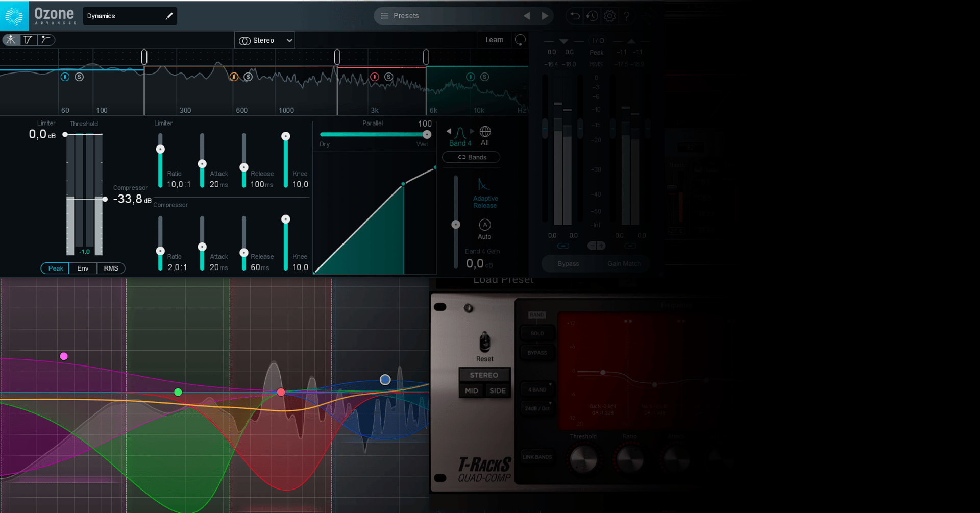Image resolution: width=980 pixels, height=513 pixels.
Task: Edit the Dynamics preset name with pencil
Action: click(169, 16)
